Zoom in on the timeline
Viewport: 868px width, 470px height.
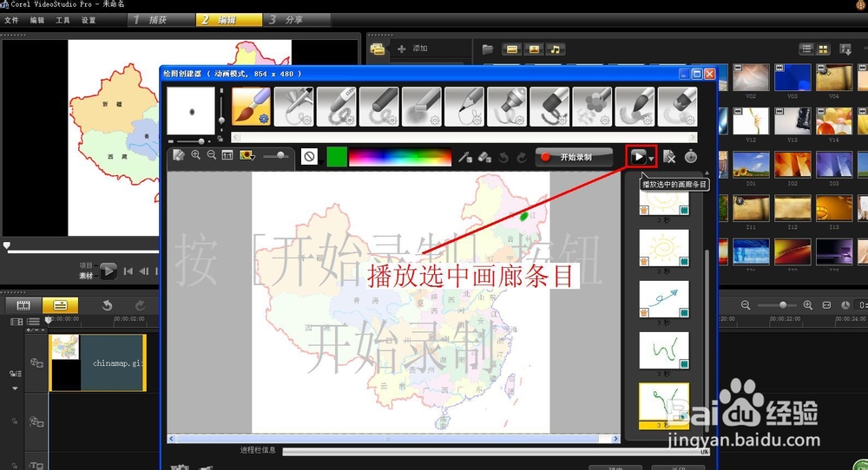tap(807, 304)
